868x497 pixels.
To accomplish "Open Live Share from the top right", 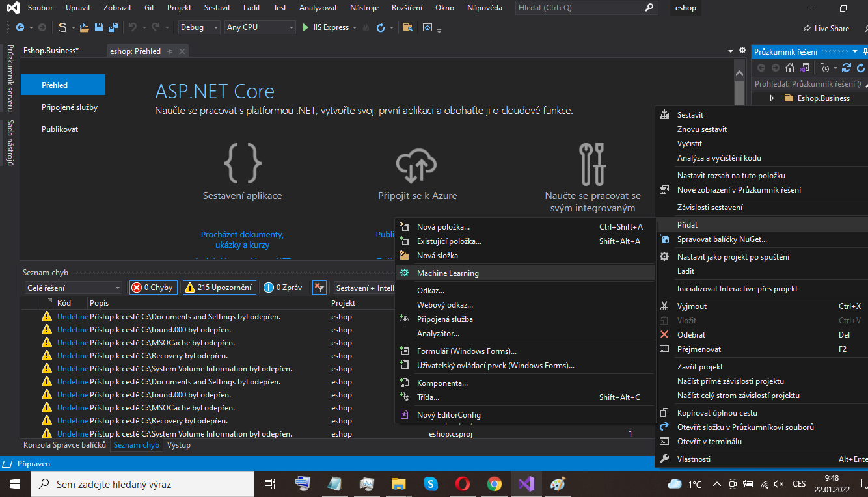I will pyautogui.click(x=825, y=28).
